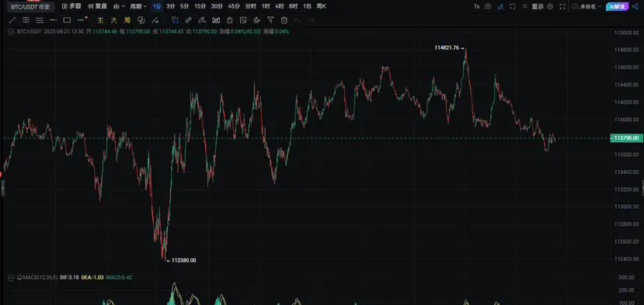Open the 周期 period dropdown
644x305 pixels.
coord(138,6)
